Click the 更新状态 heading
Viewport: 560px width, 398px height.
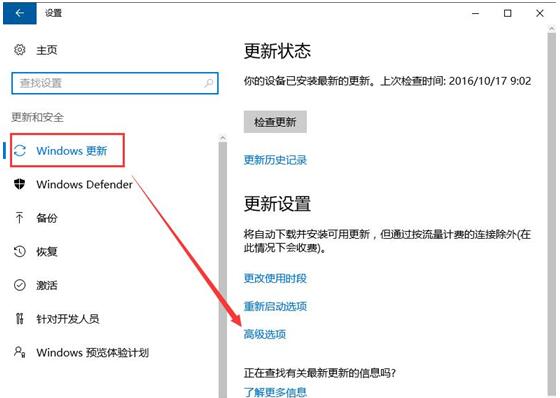[277, 51]
